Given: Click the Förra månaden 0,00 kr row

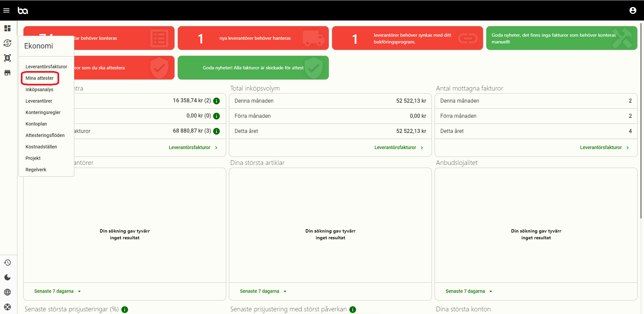Looking at the screenshot, I should [x=330, y=116].
